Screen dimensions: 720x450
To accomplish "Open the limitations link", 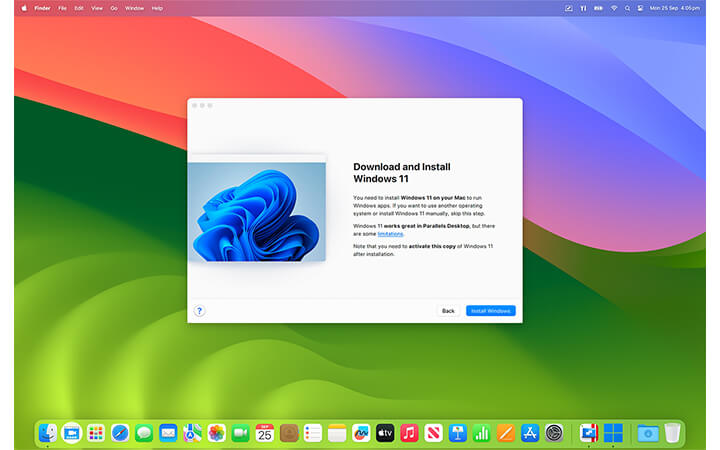I will tap(390, 234).
